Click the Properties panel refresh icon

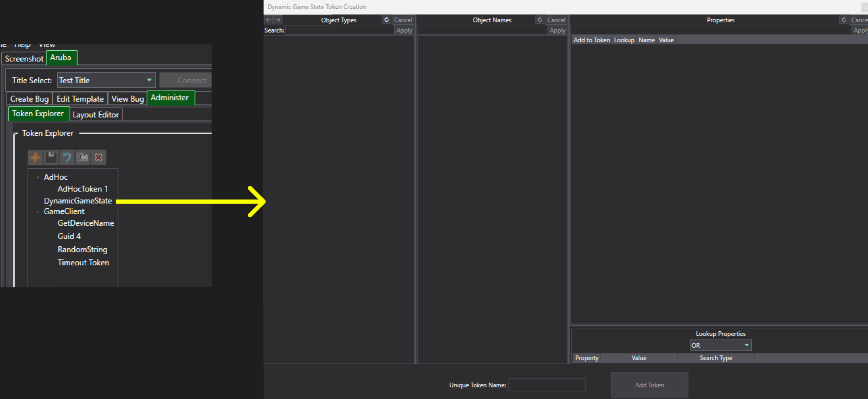click(x=843, y=20)
